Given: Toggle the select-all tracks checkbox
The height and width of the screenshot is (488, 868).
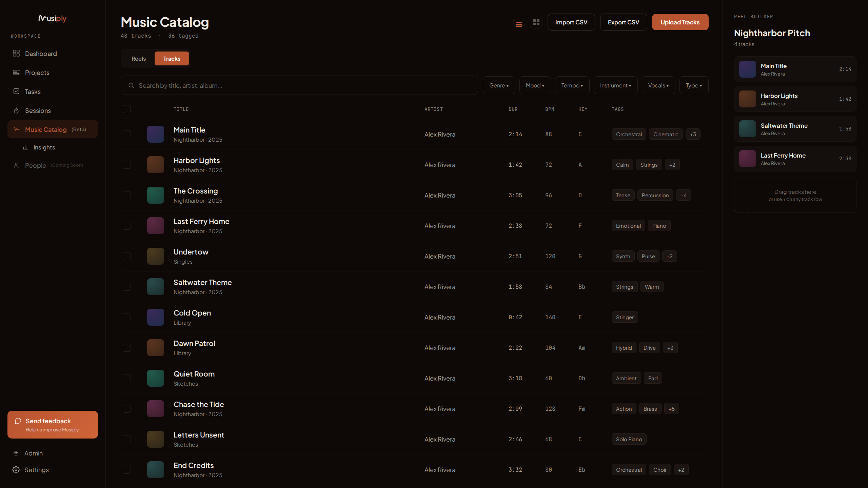Looking at the screenshot, I should tap(127, 109).
